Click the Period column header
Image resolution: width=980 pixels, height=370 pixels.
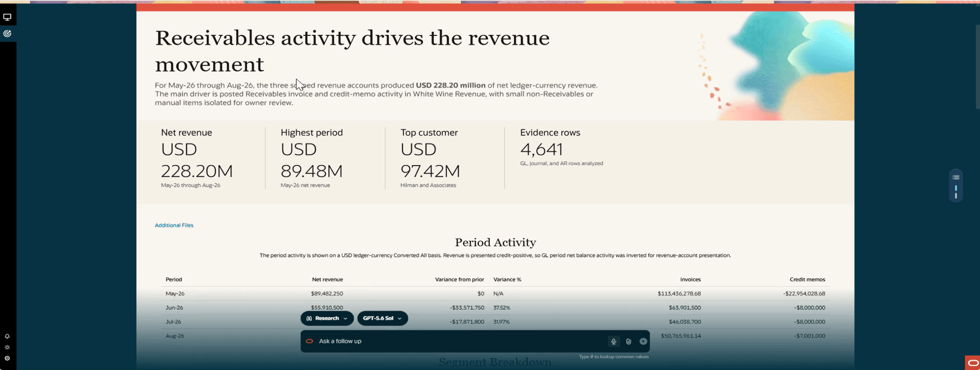(174, 280)
